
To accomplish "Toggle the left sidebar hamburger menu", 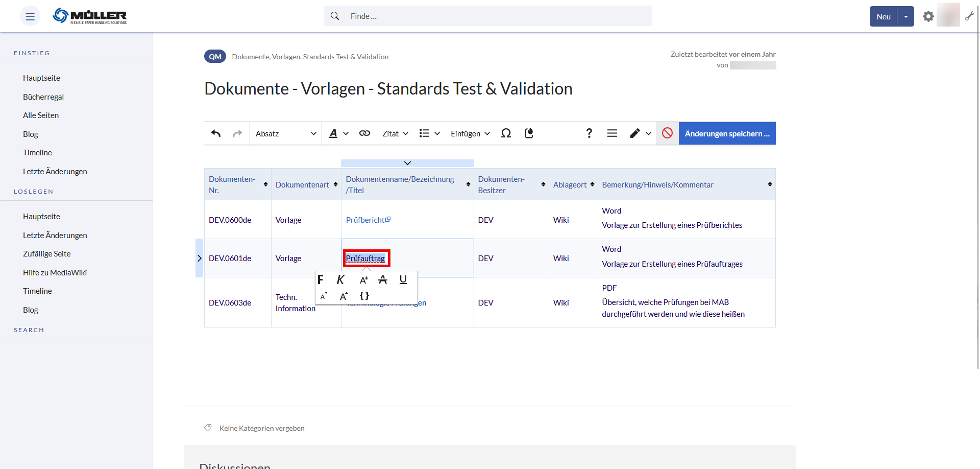I will click(30, 16).
